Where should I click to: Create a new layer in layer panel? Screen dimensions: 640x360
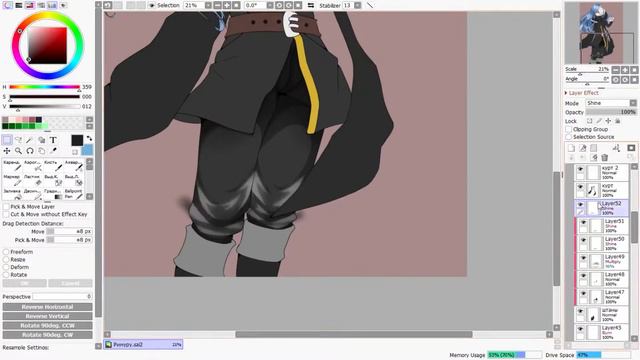(x=571, y=148)
